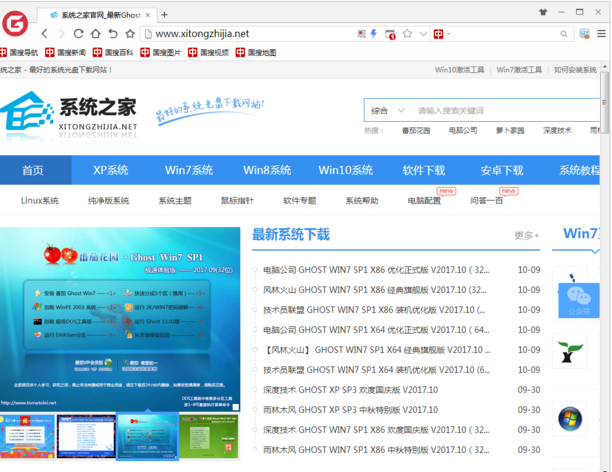Click the WeChat 公众号 floating icon
The height and width of the screenshot is (472, 612).
pyautogui.click(x=579, y=300)
